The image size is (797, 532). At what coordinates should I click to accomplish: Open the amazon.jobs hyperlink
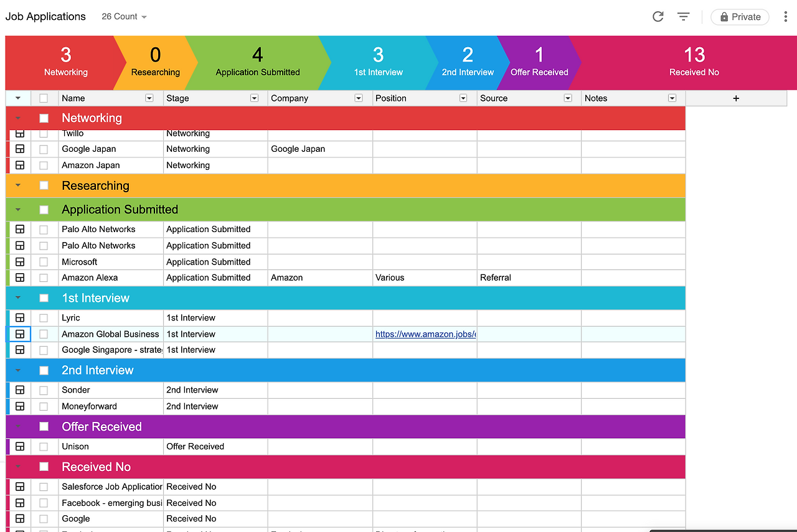pyautogui.click(x=425, y=334)
